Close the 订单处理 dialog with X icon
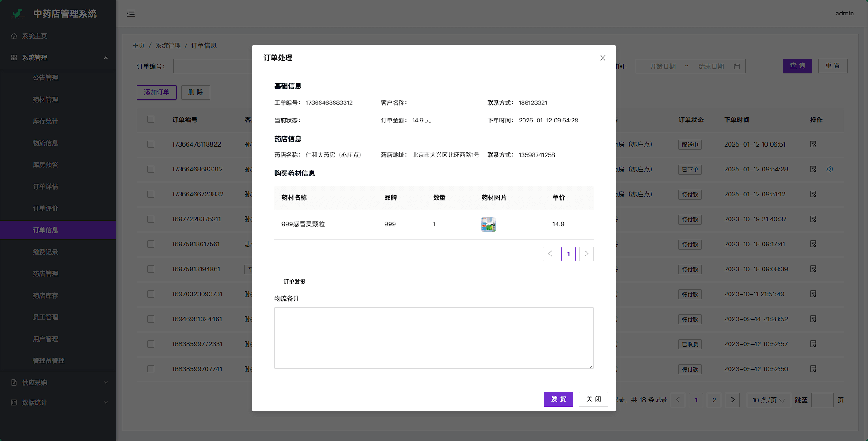Screen dimensions: 868x441 pos(602,58)
